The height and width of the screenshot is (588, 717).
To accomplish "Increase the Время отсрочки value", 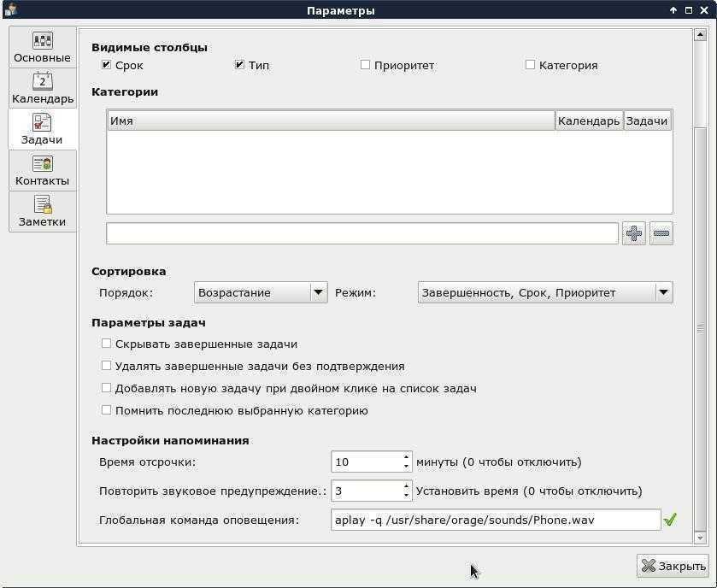I will point(406,456).
